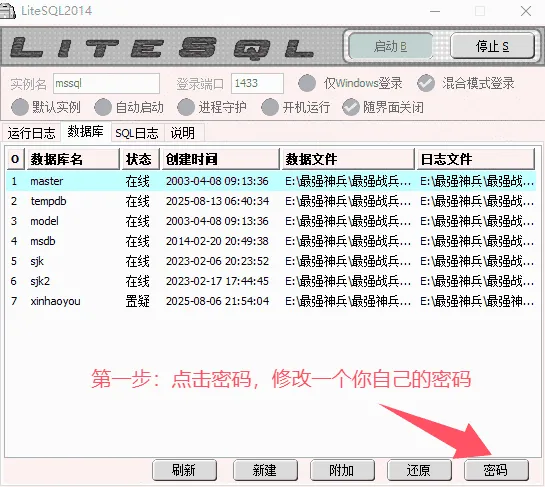Toggle the 进程守护 checkbox

[x=186, y=107]
